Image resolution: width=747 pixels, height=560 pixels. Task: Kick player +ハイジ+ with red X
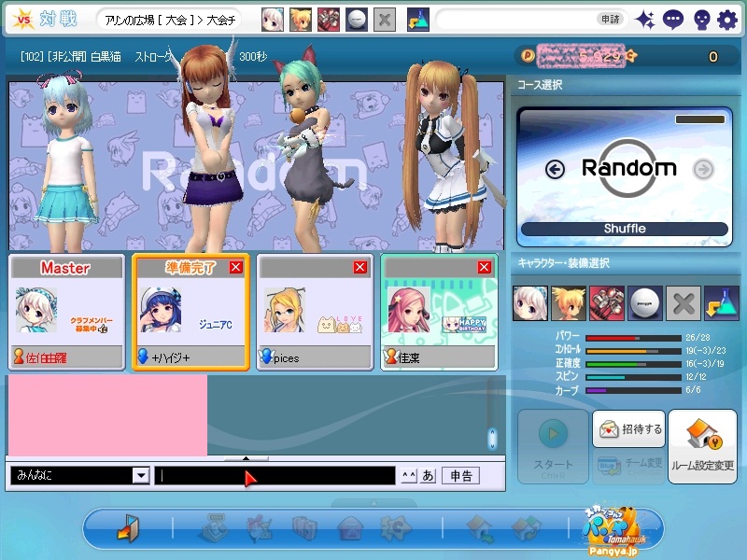click(x=236, y=267)
